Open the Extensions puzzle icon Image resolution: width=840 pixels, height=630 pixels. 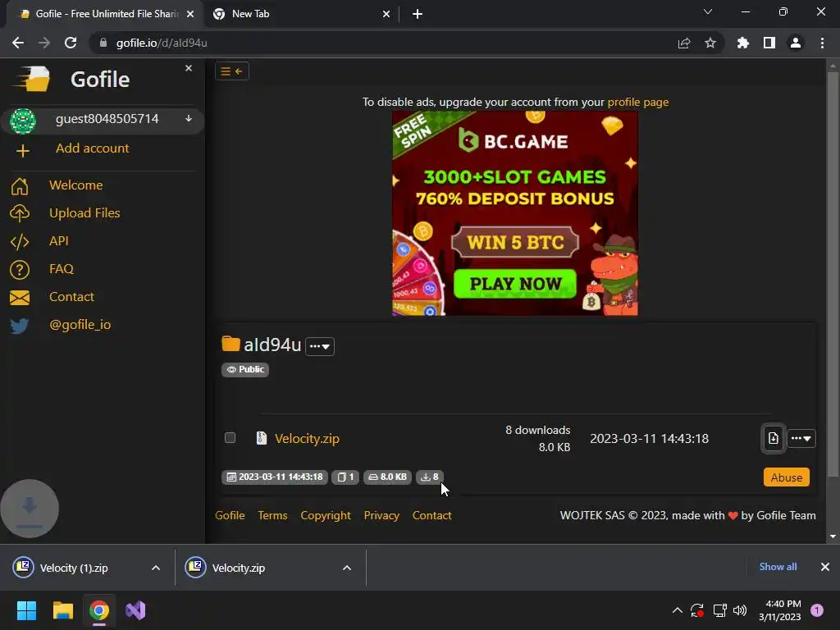pyautogui.click(x=743, y=43)
